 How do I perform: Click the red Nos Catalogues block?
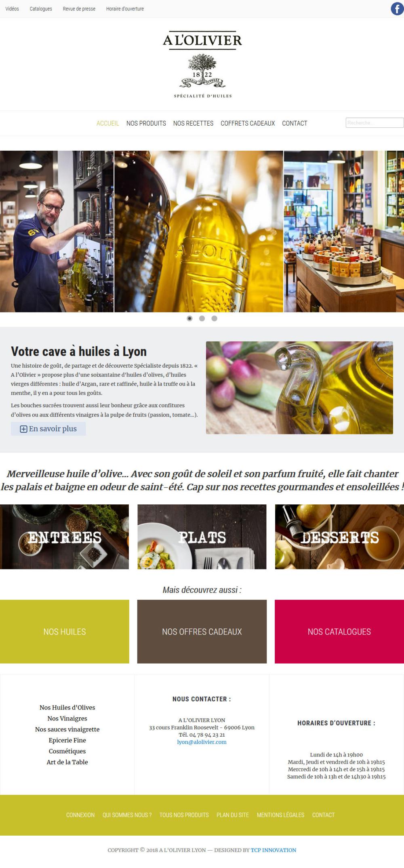(339, 632)
